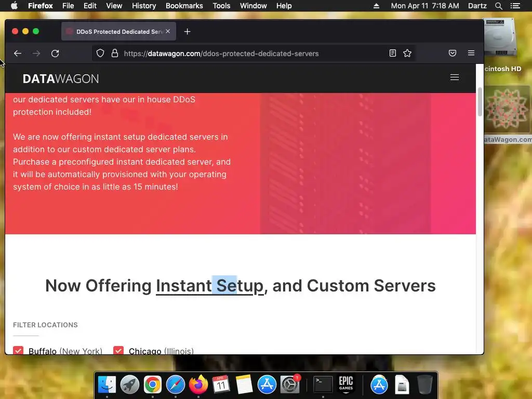Viewport: 532px width, 399px height.
Task: Open Safari compass icon in Dock
Action: (176, 385)
